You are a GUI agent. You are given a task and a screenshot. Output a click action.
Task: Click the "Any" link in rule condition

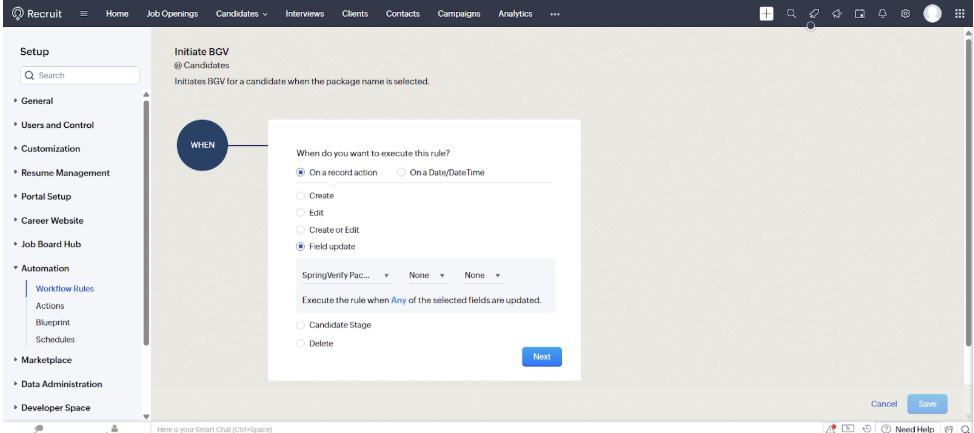[398, 300]
